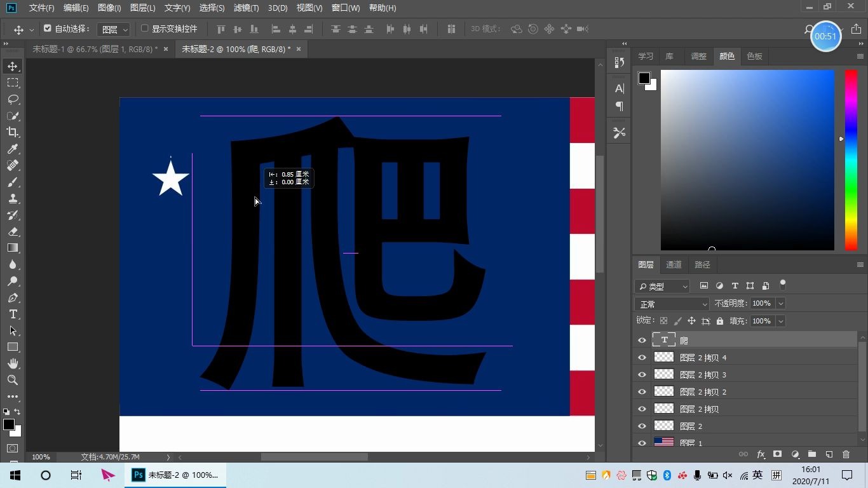
Task: Select the Rectangle shape tool
Action: pos(13,347)
